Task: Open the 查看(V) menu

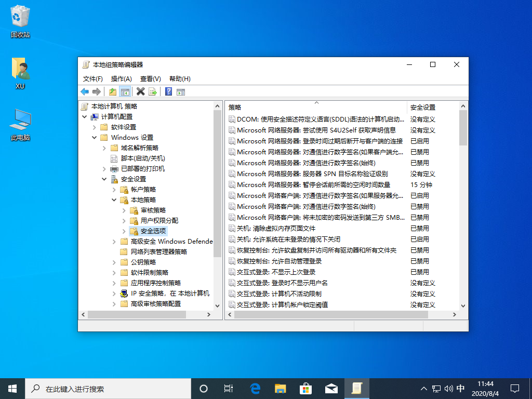Action: coord(150,78)
